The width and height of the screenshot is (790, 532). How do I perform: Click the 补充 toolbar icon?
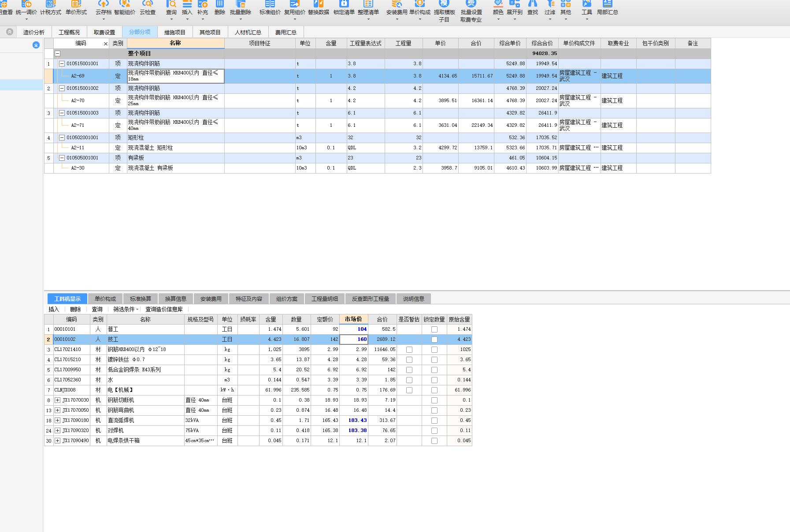203,8
